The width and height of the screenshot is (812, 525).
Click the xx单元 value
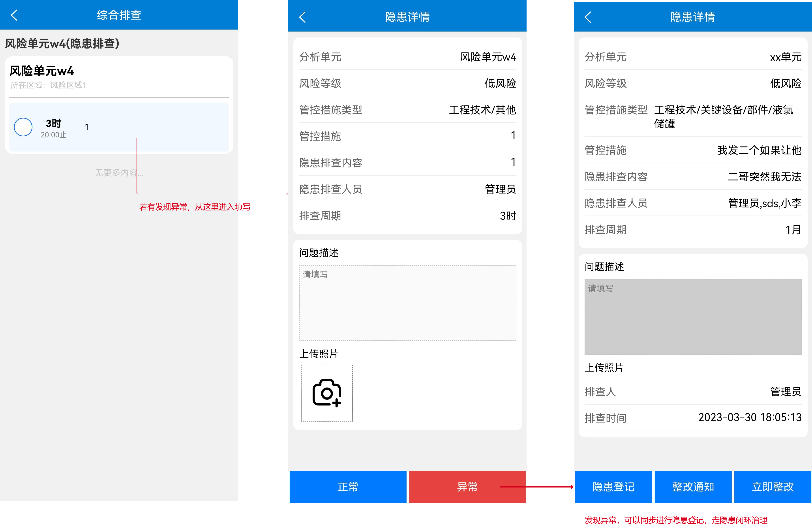(785, 57)
